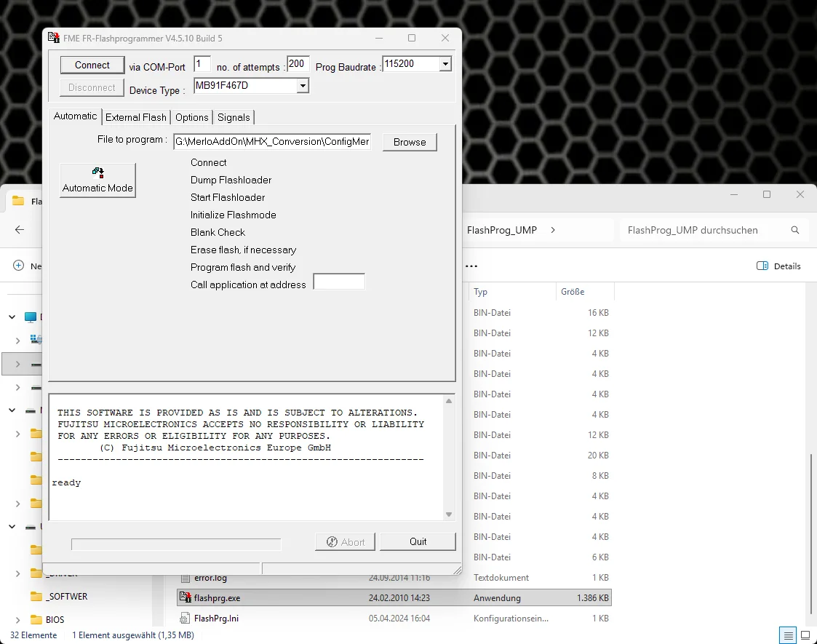Select the Signals tab
Image resolution: width=817 pixels, height=644 pixels.
coord(234,117)
